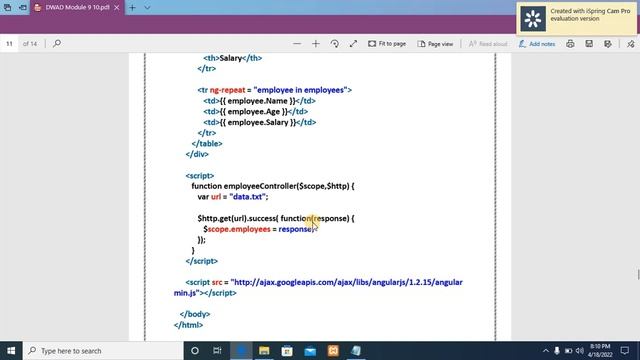Screen dimensions: 640x360
Task: Zoom out with the minus button
Action: click(x=297, y=44)
